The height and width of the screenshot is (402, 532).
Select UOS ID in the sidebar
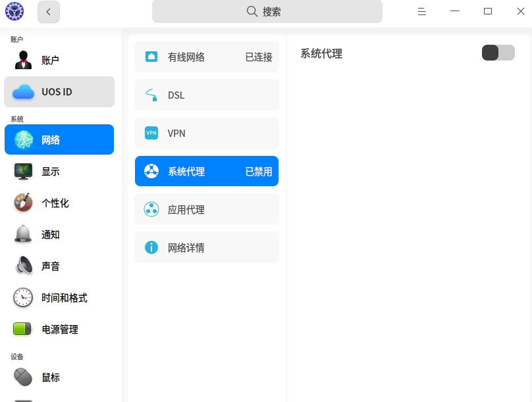point(59,92)
